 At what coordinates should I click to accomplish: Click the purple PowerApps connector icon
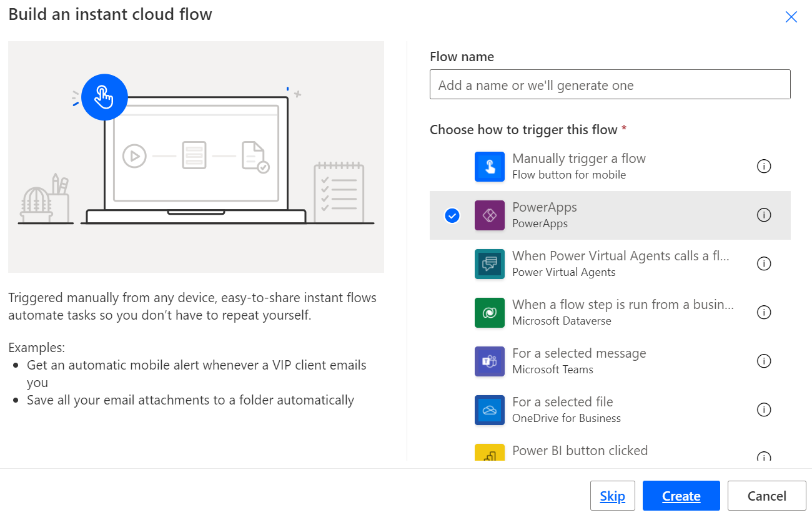pyautogui.click(x=490, y=215)
